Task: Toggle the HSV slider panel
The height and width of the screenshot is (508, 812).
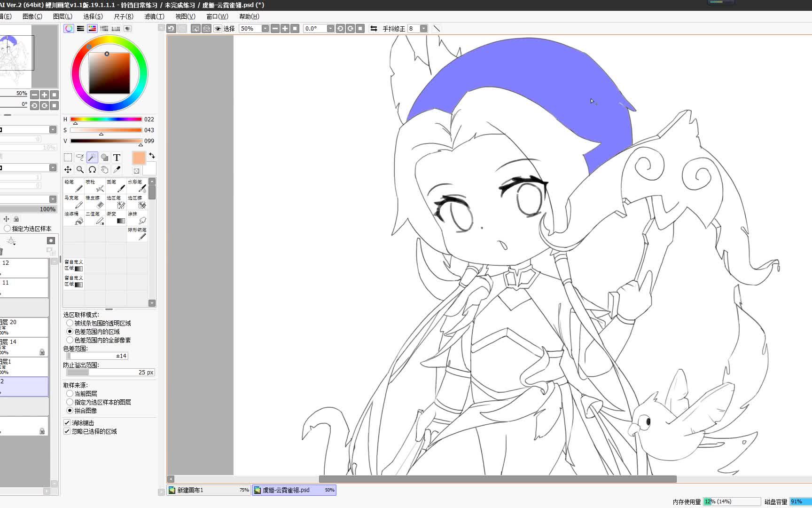Action: tap(92, 29)
